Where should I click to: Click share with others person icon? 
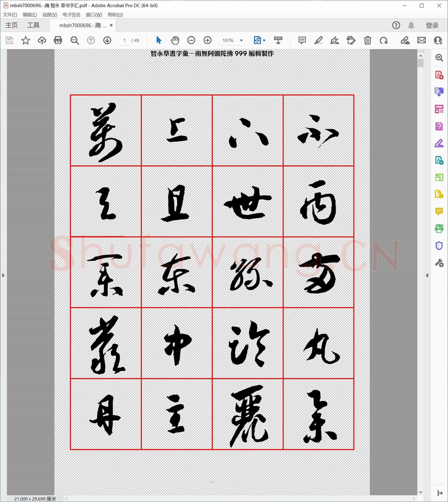(438, 40)
